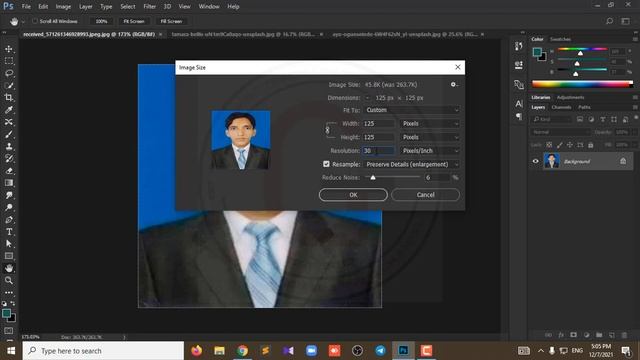Click OK in Image Size dialog
Screen dimensions: 640x360
click(x=353, y=195)
